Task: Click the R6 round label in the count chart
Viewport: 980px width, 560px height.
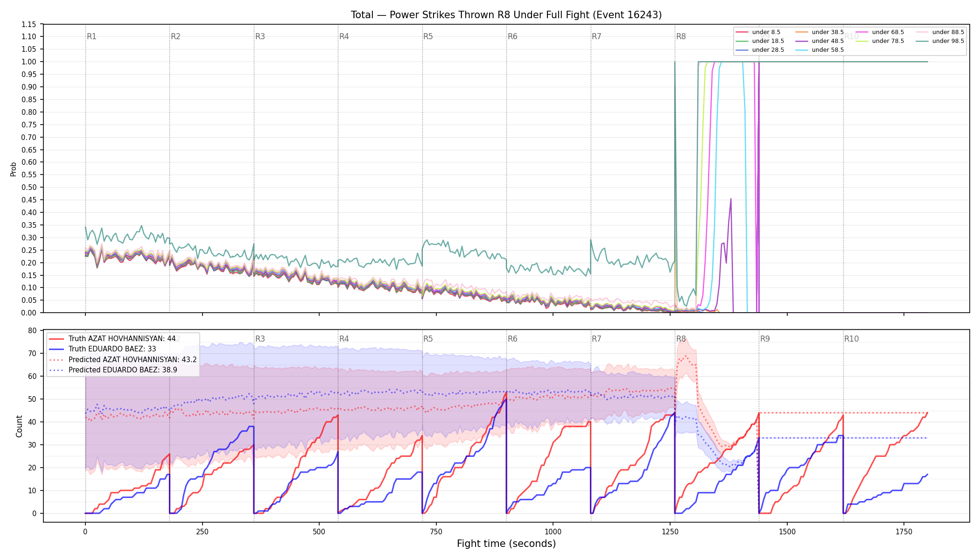Action: tap(512, 339)
